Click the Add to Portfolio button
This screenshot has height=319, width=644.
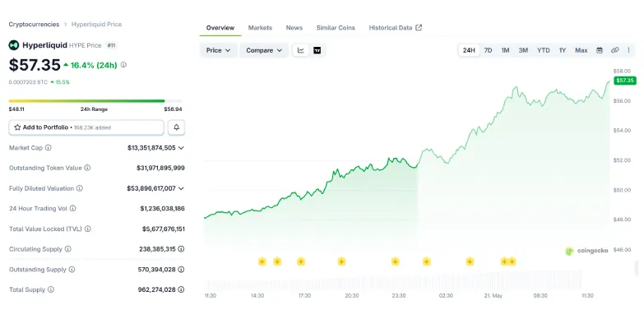pos(86,127)
